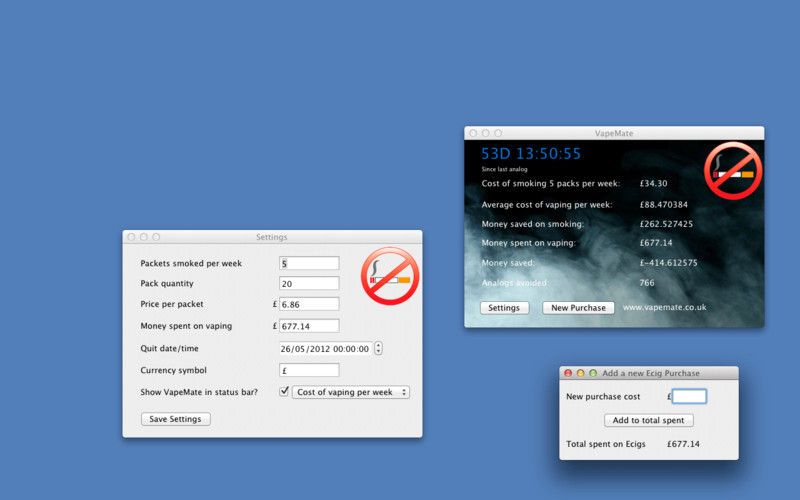This screenshot has height=500, width=800.
Task: Focus the Money spent on vaping field
Action: 309,326
